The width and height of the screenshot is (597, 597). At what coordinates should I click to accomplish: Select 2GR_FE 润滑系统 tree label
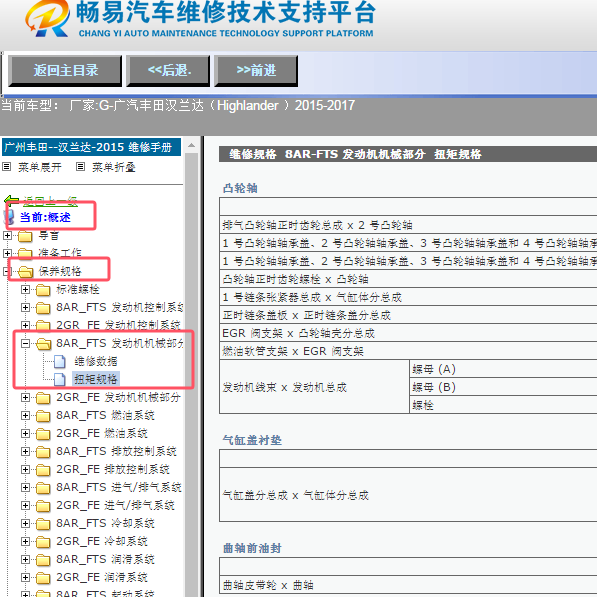(102, 577)
